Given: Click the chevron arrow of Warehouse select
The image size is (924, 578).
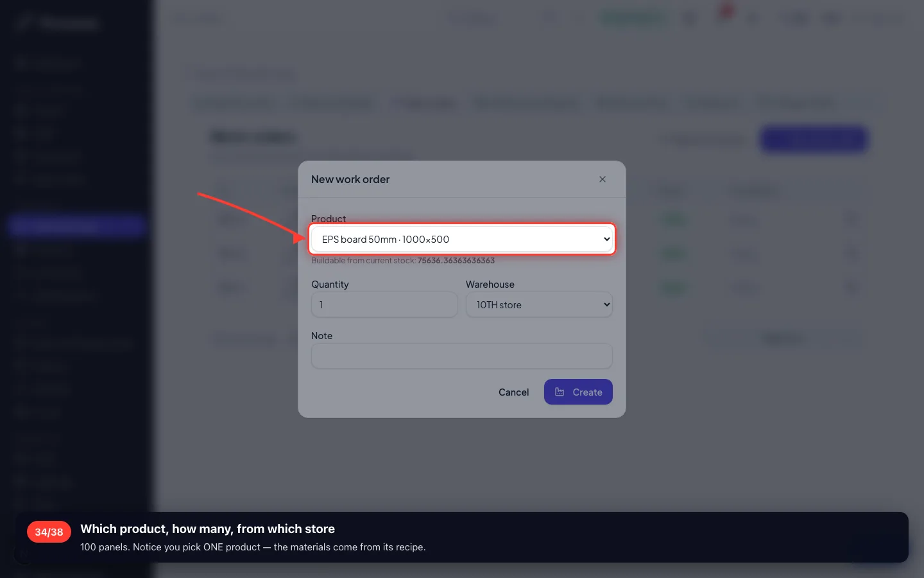Looking at the screenshot, I should click(606, 305).
